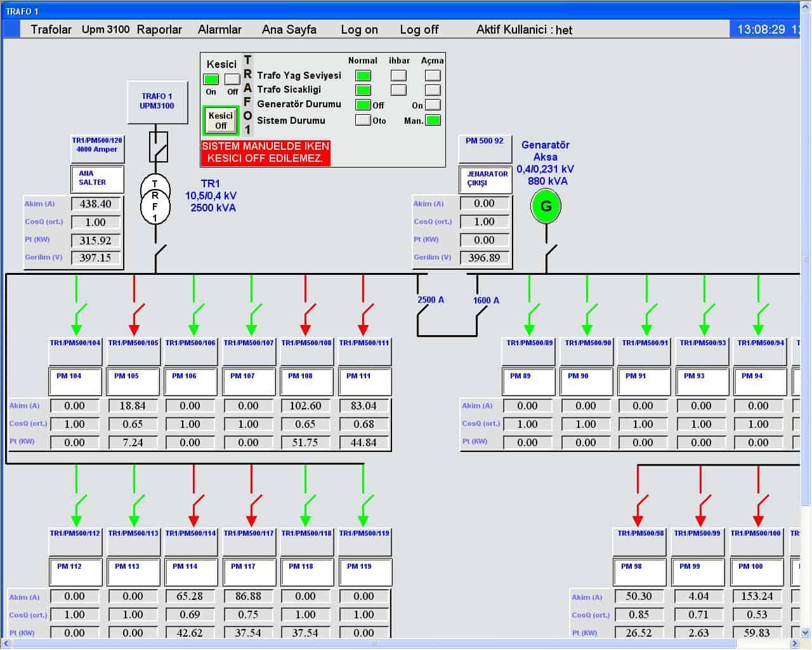Open the Raporlar menu
This screenshot has height=650, width=812.
click(x=159, y=30)
